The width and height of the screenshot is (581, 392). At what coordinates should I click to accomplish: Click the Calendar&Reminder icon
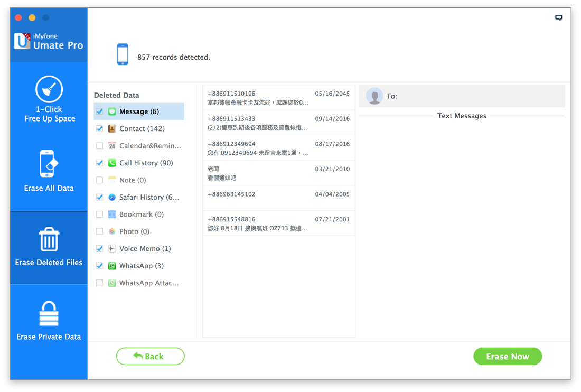pyautogui.click(x=112, y=146)
